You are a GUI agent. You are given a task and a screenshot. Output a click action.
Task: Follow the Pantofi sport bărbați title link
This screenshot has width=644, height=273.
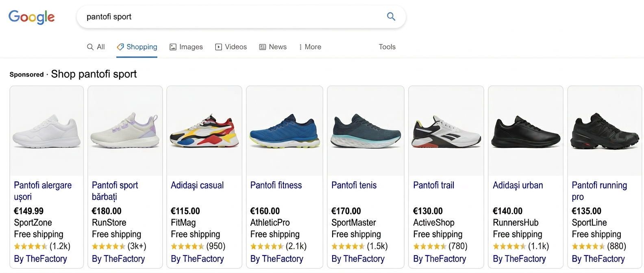click(x=115, y=191)
